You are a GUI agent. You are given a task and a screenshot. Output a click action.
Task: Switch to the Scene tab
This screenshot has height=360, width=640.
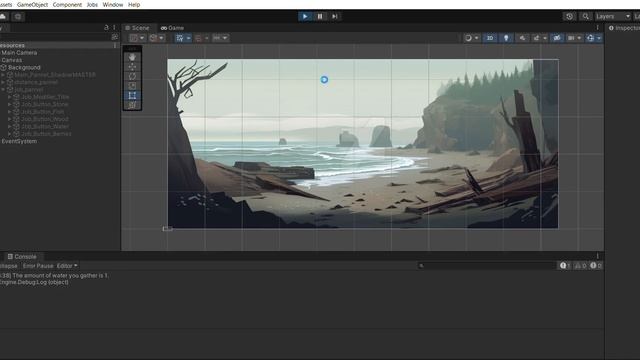[x=138, y=28]
